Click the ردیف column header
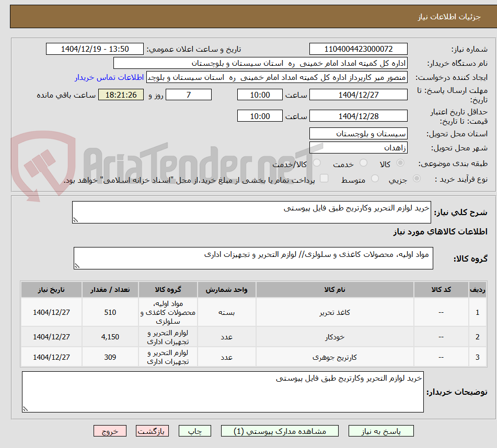Image resolution: width=497 pixels, height=448 pixels. coord(477,290)
